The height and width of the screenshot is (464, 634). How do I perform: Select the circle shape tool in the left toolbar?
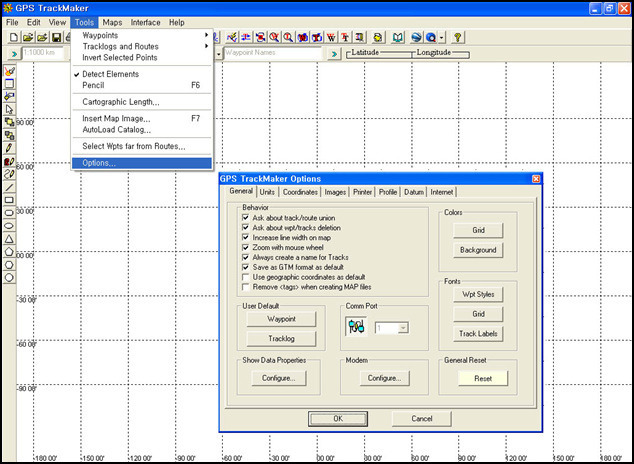(9, 278)
